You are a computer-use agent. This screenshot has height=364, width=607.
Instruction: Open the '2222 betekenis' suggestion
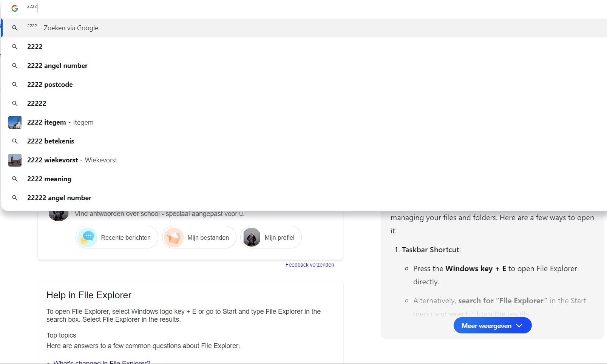coord(51,141)
